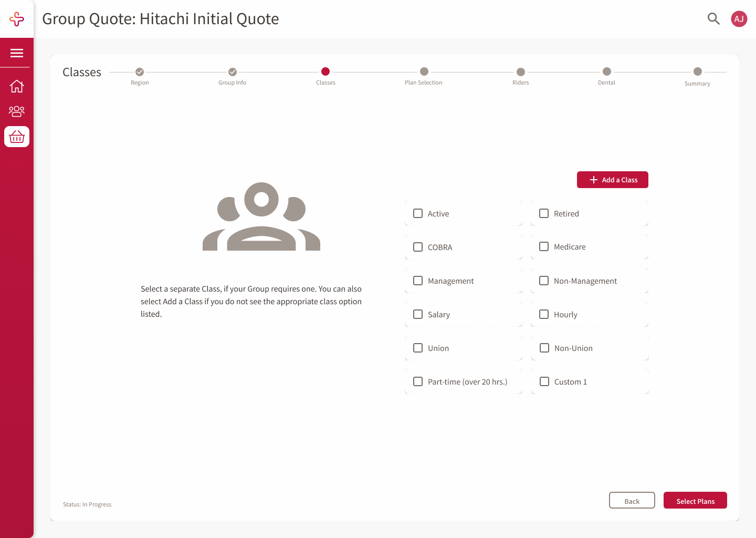This screenshot has width=756, height=538.
Task: Check the Active class checkbox
Action: (x=418, y=213)
